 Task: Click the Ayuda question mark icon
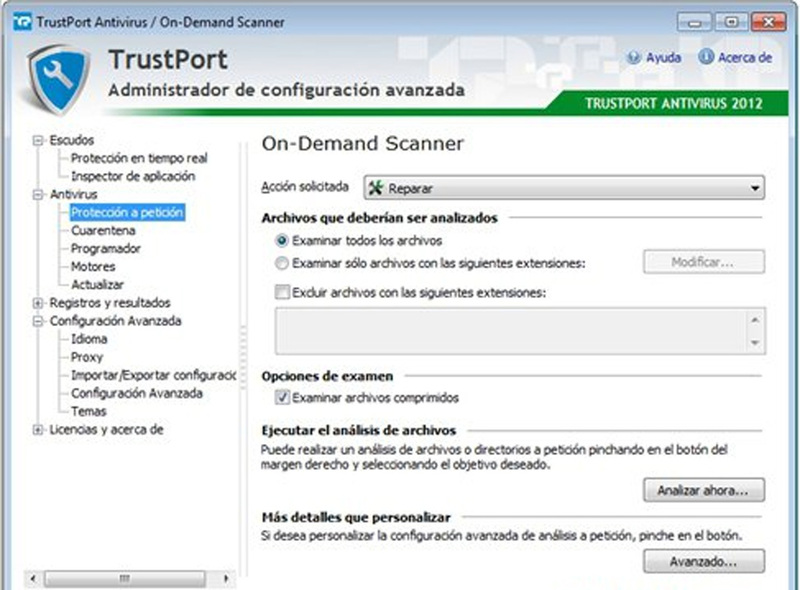click(634, 57)
